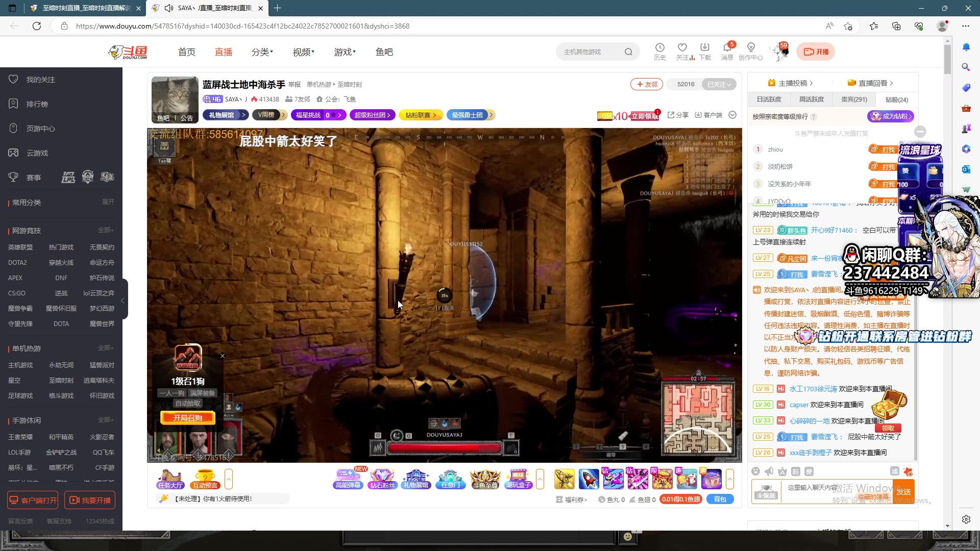Expand the left activity bar up-arrow
Viewport: 980px width, 551px height.
pyautogui.click(x=229, y=479)
